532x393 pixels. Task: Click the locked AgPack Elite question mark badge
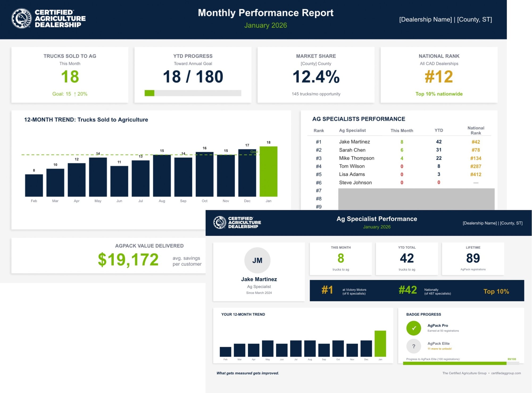414,346
